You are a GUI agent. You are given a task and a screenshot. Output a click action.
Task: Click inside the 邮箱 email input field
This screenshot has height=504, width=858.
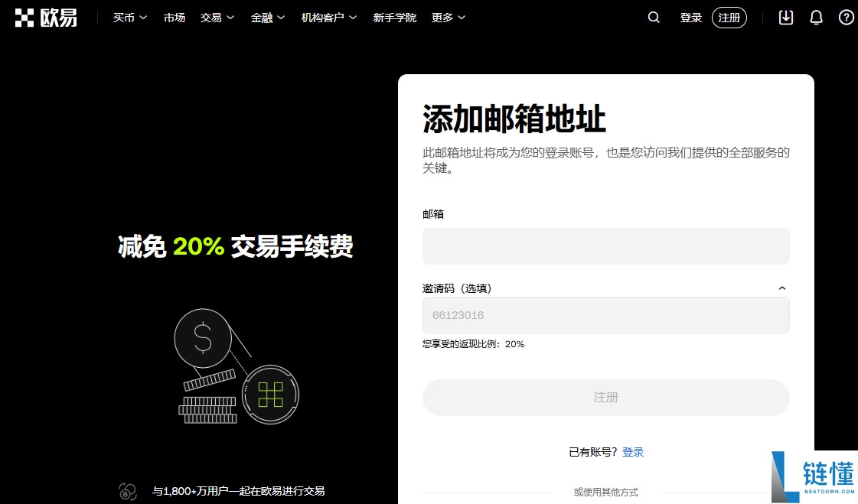[x=605, y=245]
